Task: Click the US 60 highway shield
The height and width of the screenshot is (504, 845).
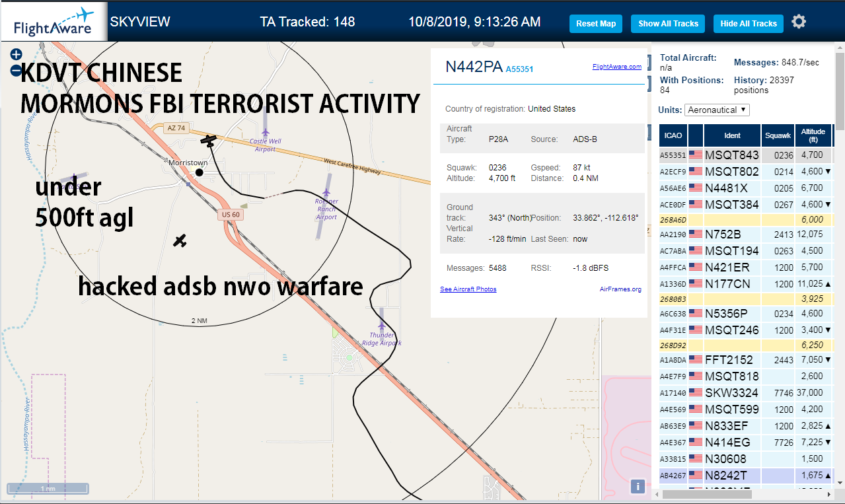Action: (x=229, y=215)
